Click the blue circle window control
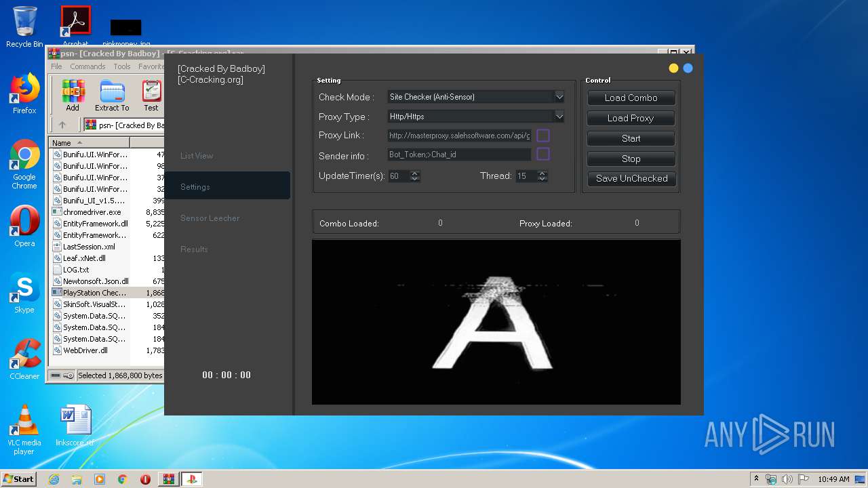Image resolution: width=868 pixels, height=488 pixels. tap(688, 68)
